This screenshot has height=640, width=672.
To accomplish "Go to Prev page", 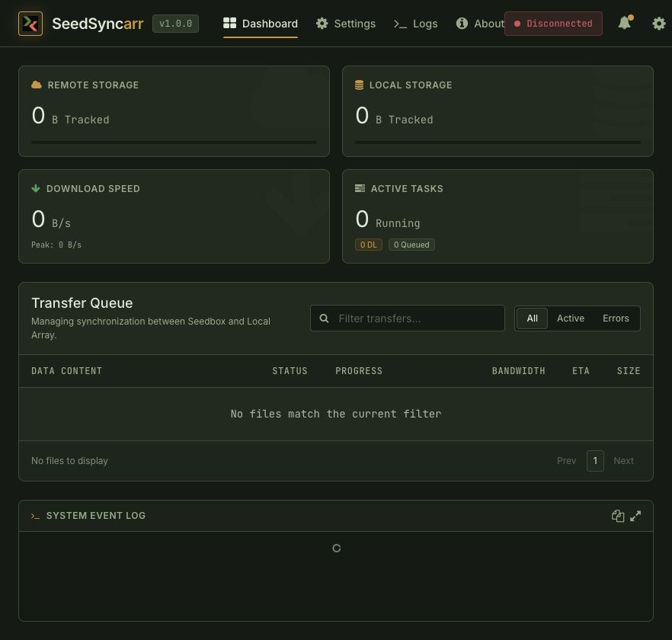I will coord(567,461).
